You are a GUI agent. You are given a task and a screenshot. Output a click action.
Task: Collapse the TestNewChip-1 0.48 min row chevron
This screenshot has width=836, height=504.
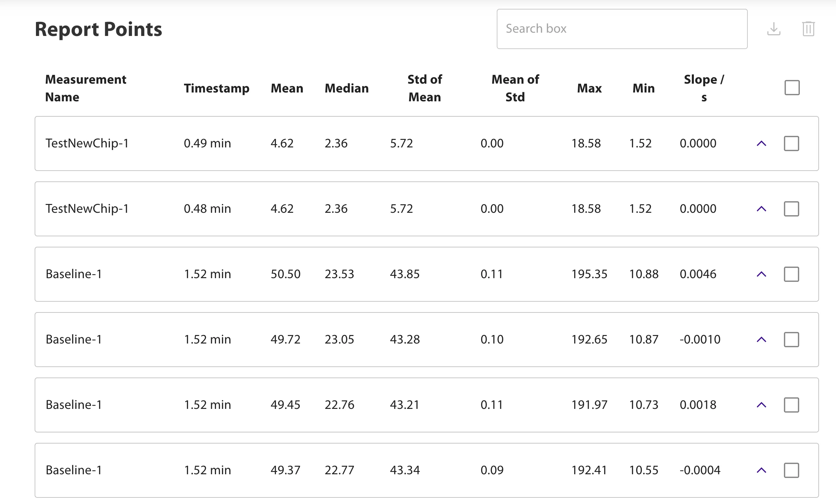click(761, 209)
